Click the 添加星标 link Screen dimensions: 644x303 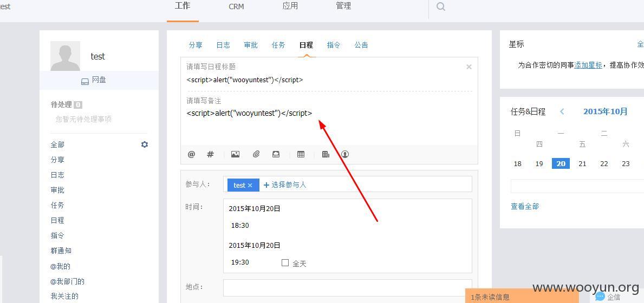pyautogui.click(x=588, y=65)
